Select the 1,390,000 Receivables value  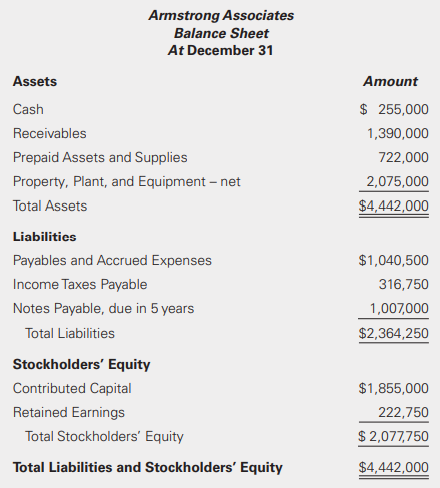click(398, 133)
